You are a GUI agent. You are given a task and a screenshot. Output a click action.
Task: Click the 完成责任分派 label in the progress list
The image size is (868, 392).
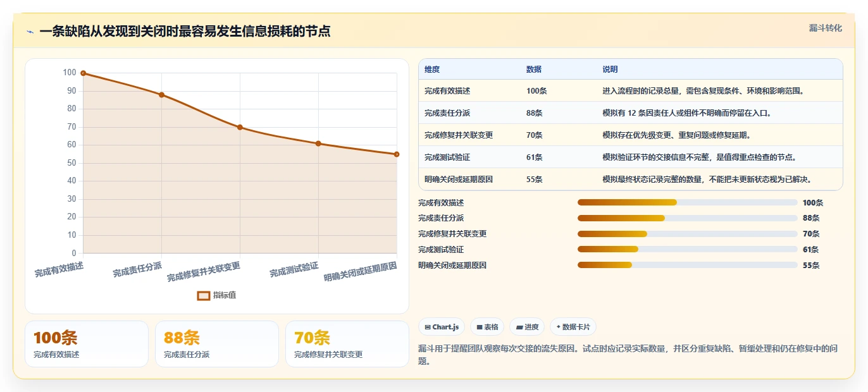click(x=441, y=218)
